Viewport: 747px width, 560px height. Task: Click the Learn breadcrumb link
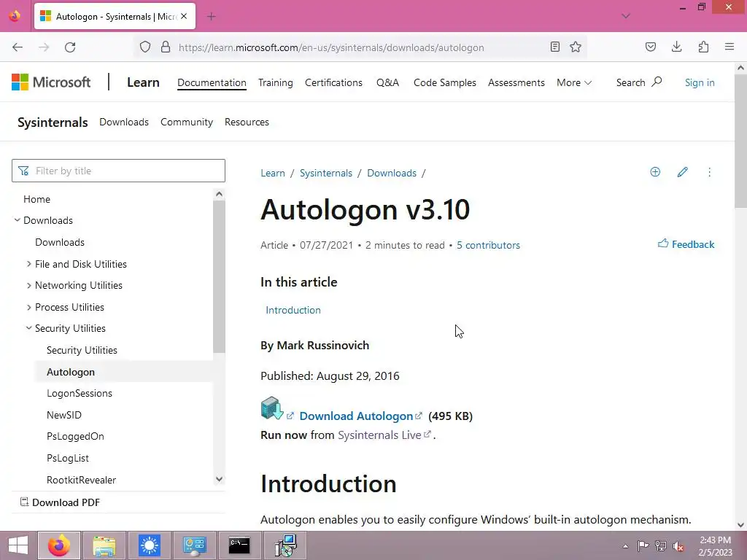point(273,173)
